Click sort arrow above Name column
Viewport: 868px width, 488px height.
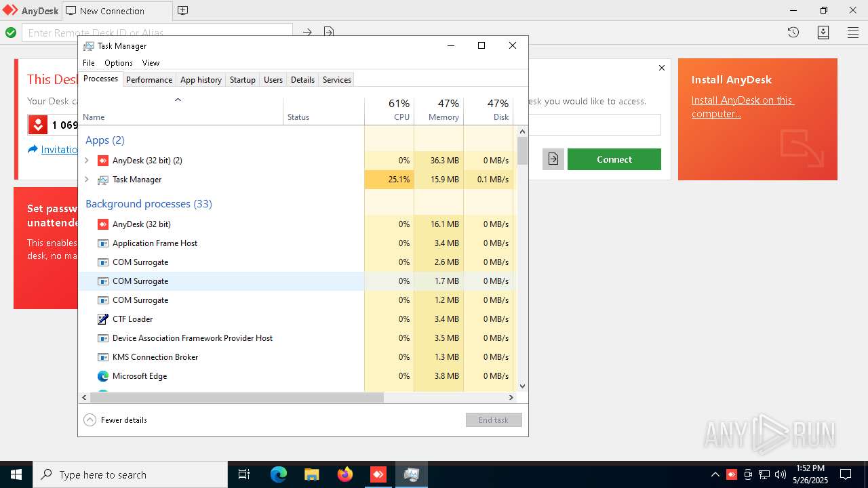(x=178, y=100)
